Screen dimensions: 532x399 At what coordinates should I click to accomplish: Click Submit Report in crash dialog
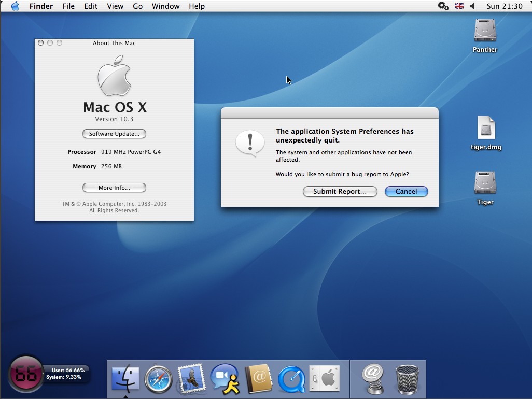pos(340,191)
